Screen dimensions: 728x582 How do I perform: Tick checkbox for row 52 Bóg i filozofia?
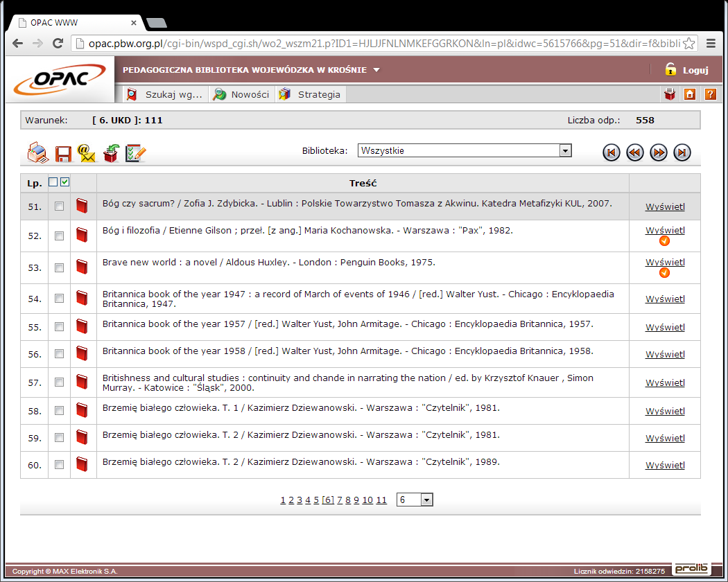(59, 236)
